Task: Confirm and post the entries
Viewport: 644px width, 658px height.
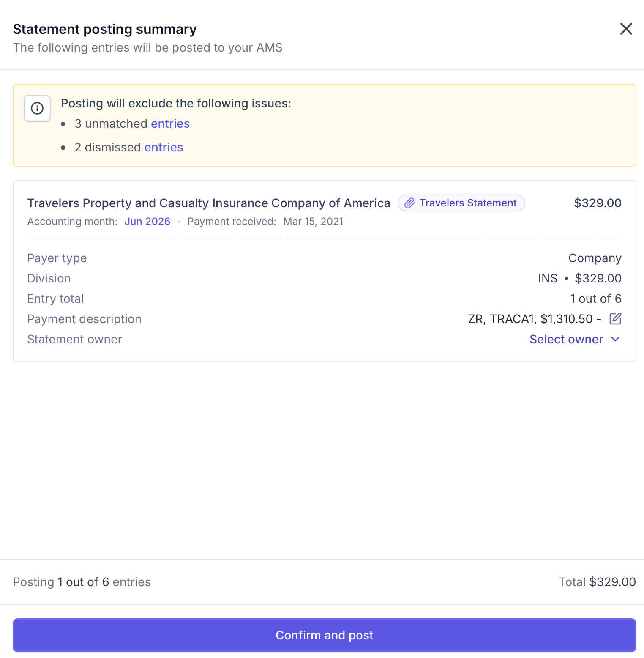Action: 324,635
